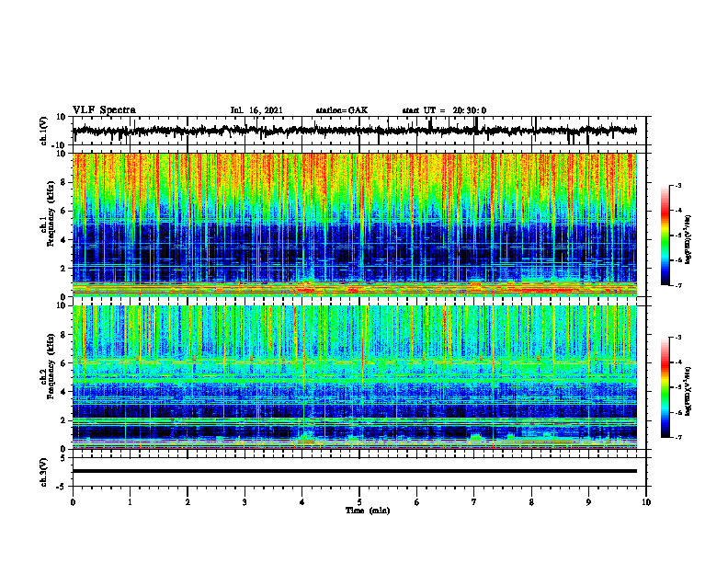Screen dimensions: 728x563
Task: Click the "-7" tick of ch.2 color bar
Action: click(x=677, y=437)
